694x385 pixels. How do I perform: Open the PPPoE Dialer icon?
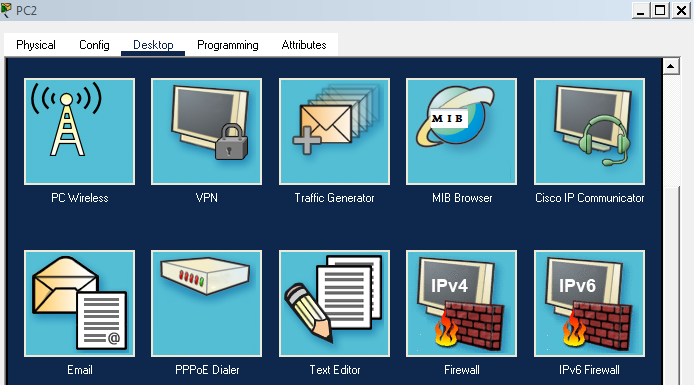206,304
